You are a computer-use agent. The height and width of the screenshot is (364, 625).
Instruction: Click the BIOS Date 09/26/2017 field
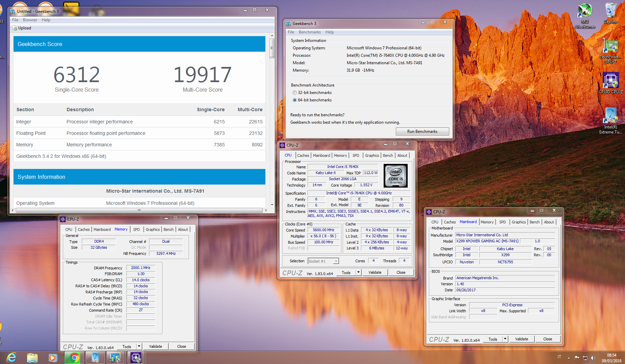505,290
